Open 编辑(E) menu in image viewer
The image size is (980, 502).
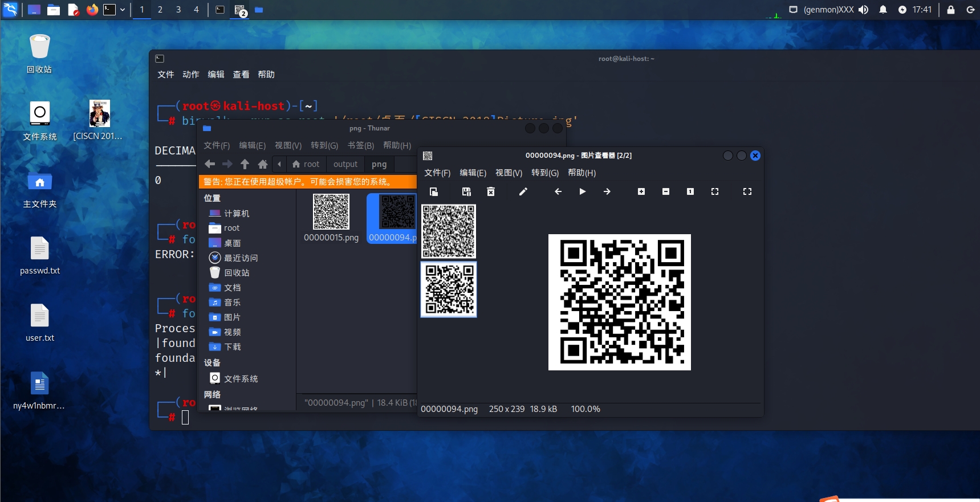pos(473,173)
